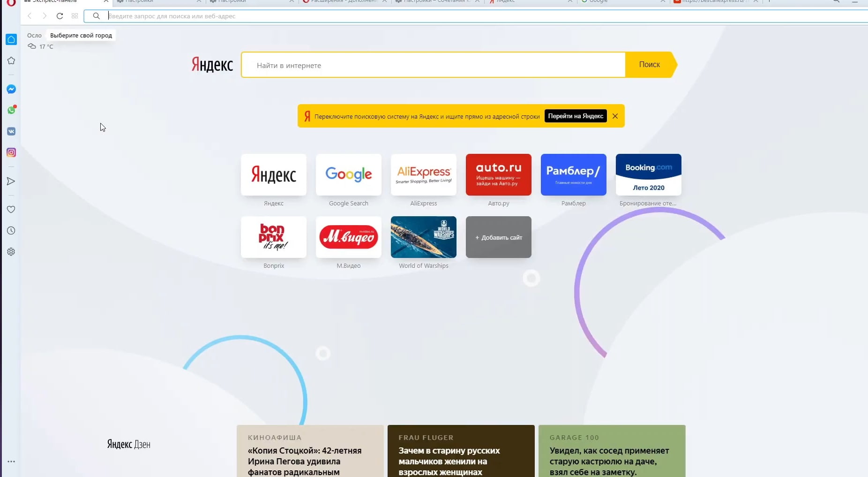
Task: Click 'Выберите свой город' tooltip
Action: [81, 35]
